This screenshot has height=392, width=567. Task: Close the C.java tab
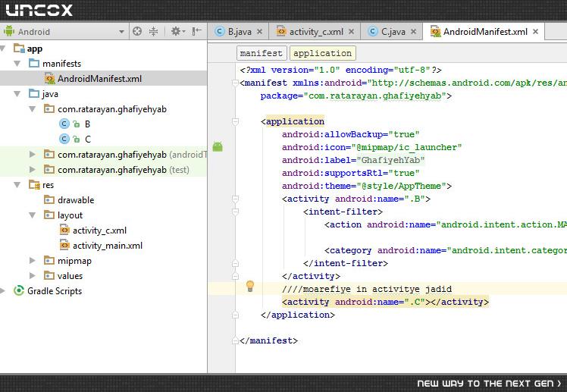point(414,32)
